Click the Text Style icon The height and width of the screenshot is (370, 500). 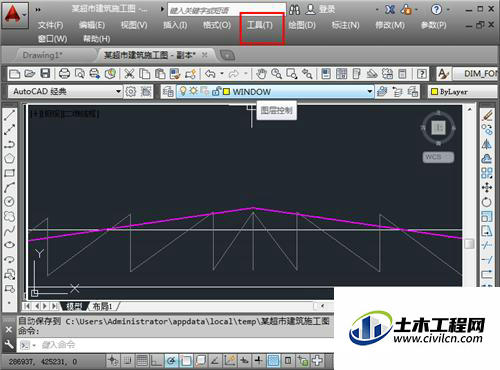point(443,74)
